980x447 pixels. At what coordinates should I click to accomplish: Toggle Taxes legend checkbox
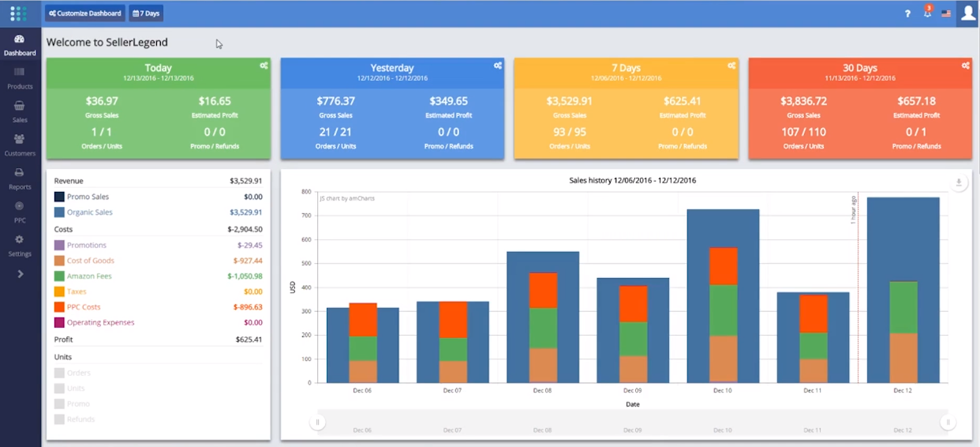(59, 291)
